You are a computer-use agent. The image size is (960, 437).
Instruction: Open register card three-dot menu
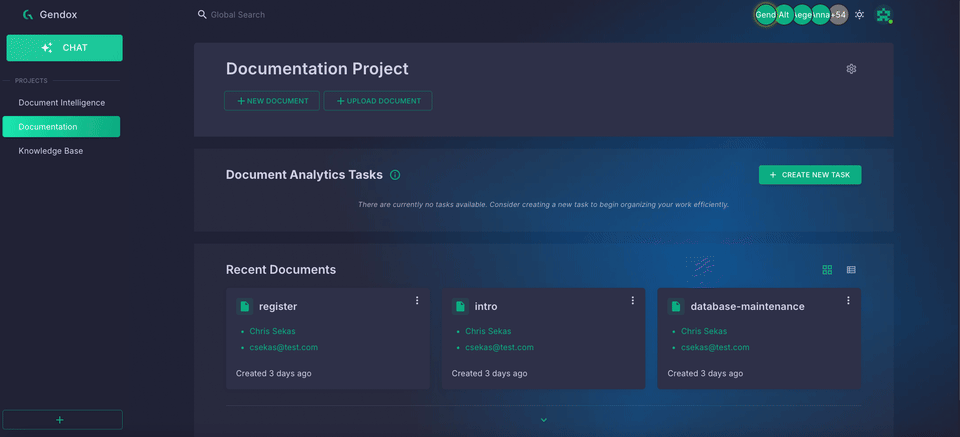(x=417, y=301)
